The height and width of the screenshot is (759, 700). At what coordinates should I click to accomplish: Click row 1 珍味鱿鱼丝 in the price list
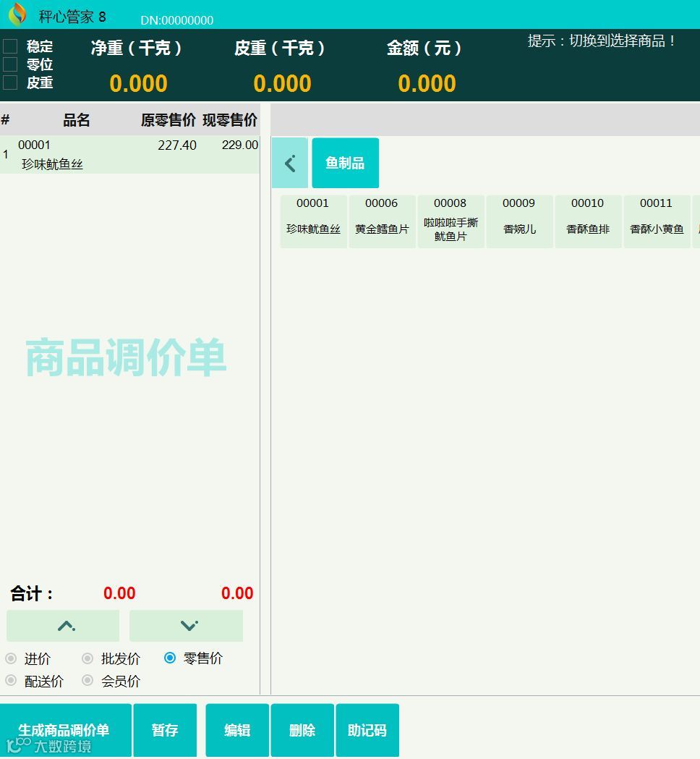click(130, 154)
